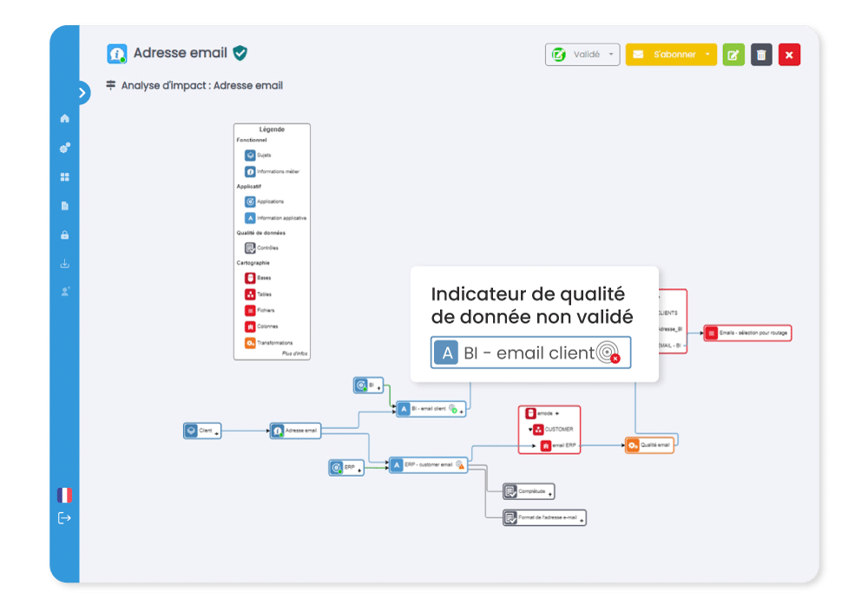
Task: Click the green edit button in the header
Action: click(733, 55)
